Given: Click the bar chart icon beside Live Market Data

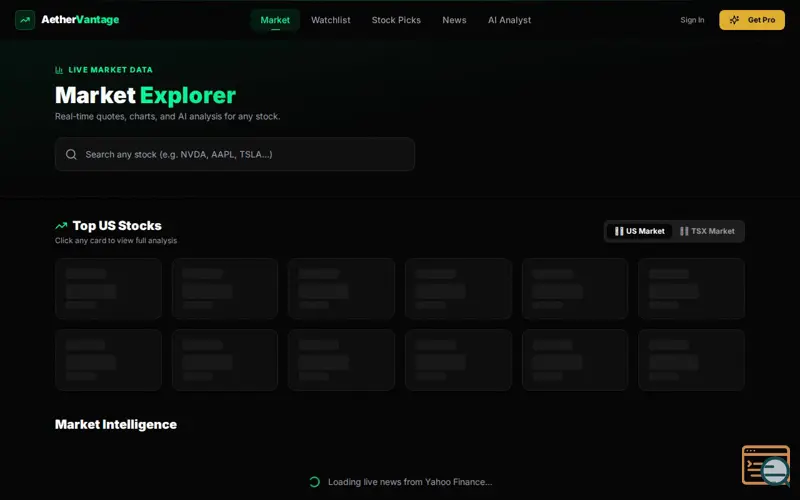Looking at the screenshot, I should 59,70.
